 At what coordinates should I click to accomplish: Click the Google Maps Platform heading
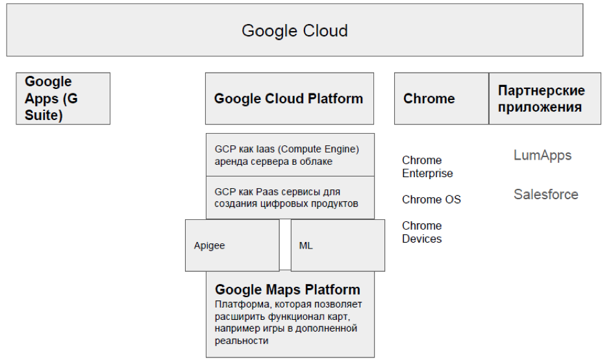point(288,289)
